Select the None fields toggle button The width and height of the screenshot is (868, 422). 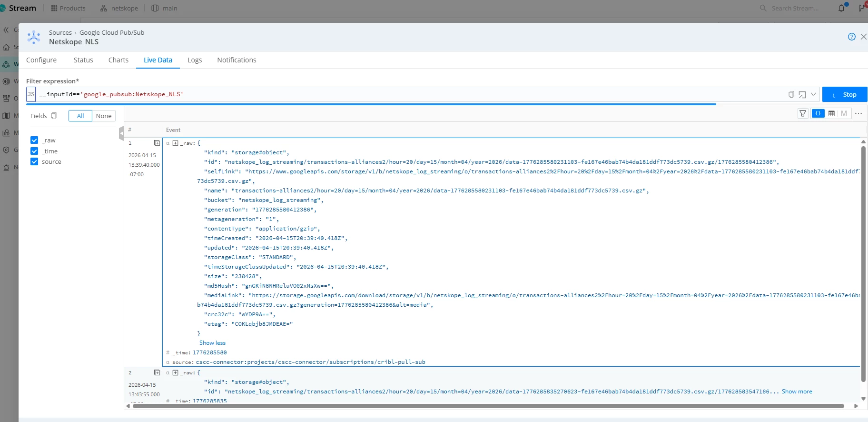104,116
